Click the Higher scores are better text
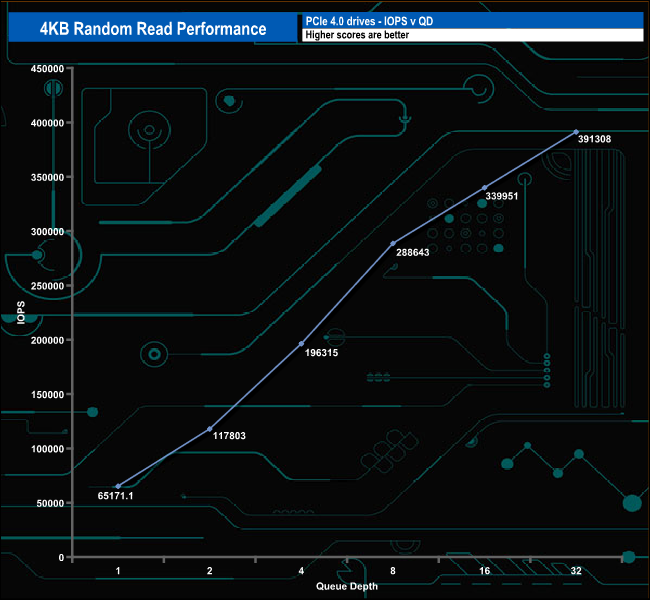This screenshot has height=600, width=650. click(357, 35)
